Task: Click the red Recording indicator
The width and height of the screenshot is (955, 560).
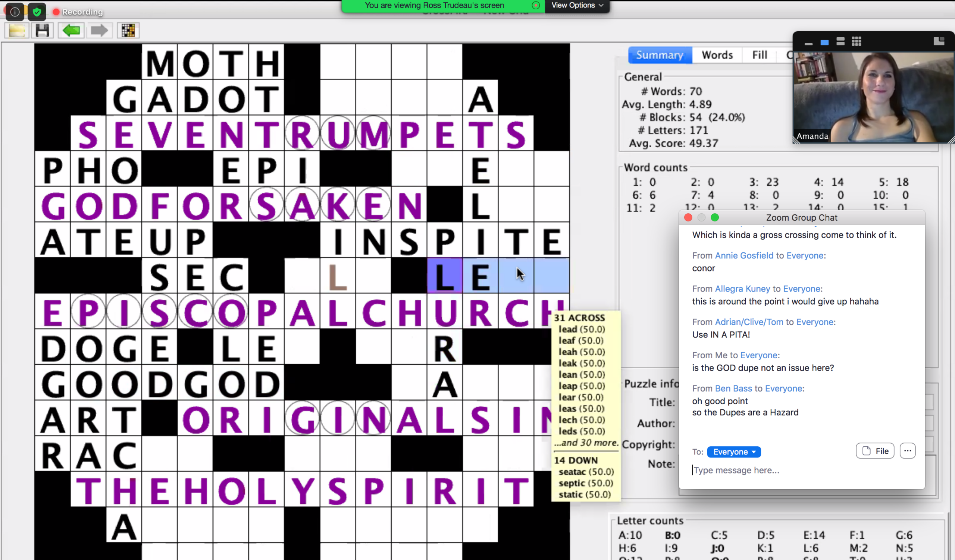Action: [x=56, y=12]
